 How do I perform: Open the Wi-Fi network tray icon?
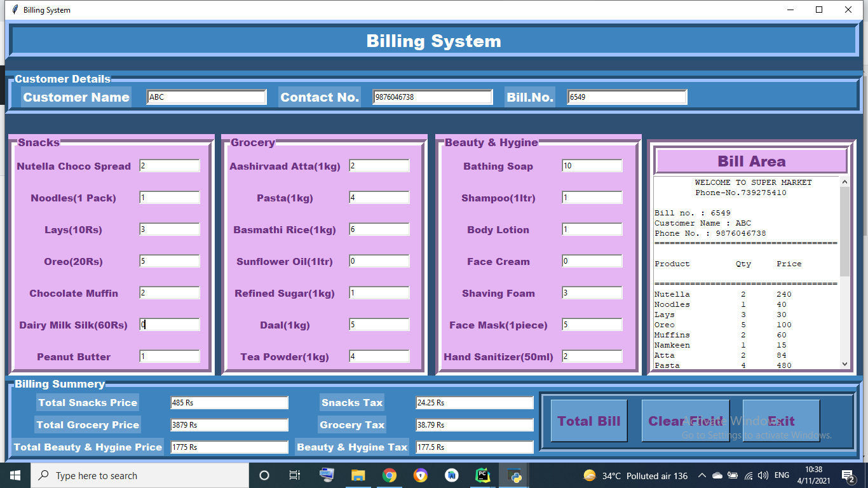tap(749, 475)
